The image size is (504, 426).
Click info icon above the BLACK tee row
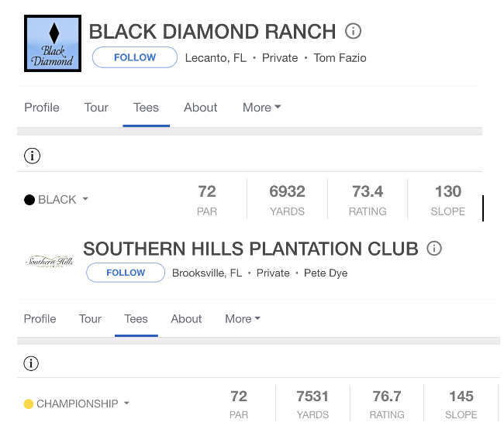[32, 156]
